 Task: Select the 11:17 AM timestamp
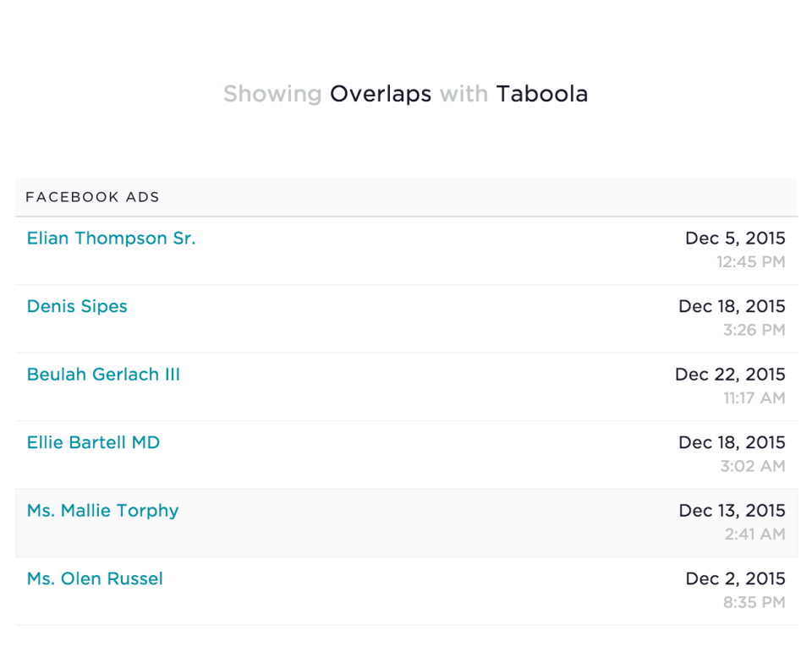754,398
